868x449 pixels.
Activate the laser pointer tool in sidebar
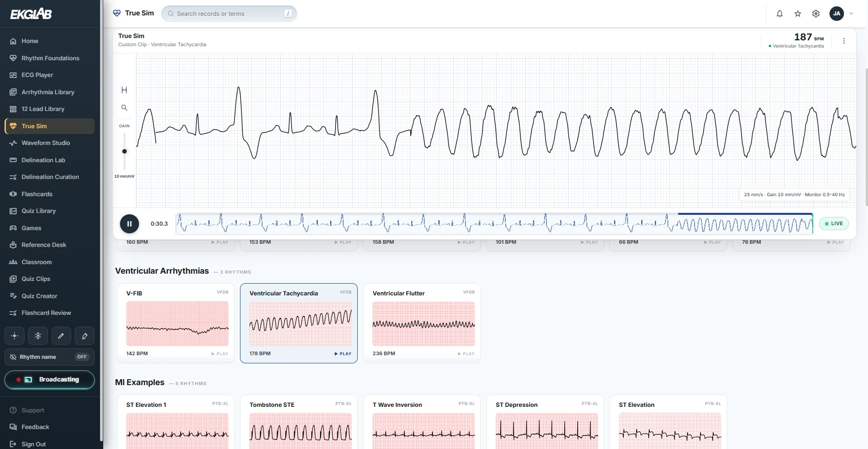(14, 336)
